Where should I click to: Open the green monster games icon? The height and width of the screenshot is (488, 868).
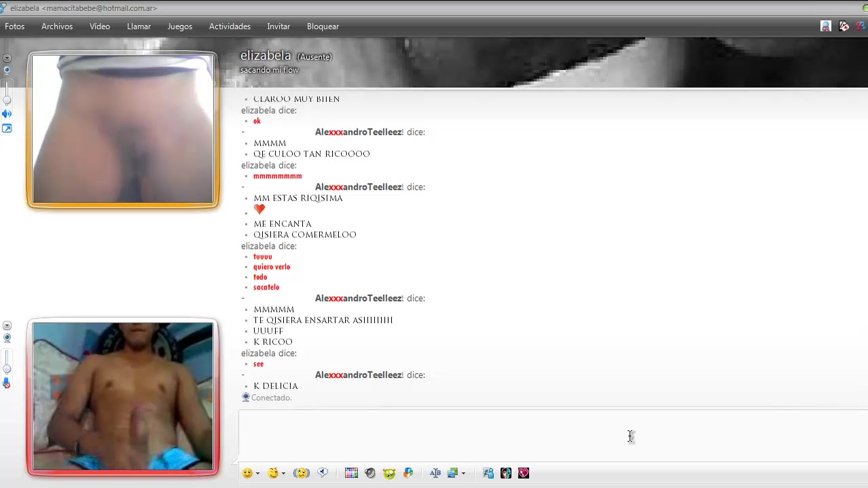click(389, 473)
